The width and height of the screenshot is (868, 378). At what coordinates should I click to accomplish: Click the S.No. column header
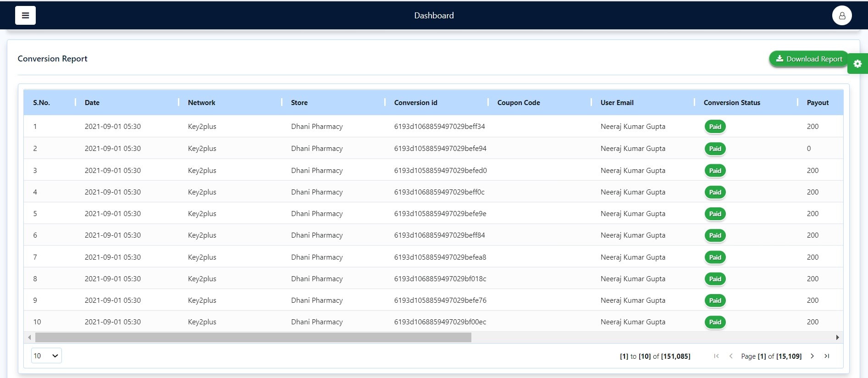tap(41, 103)
